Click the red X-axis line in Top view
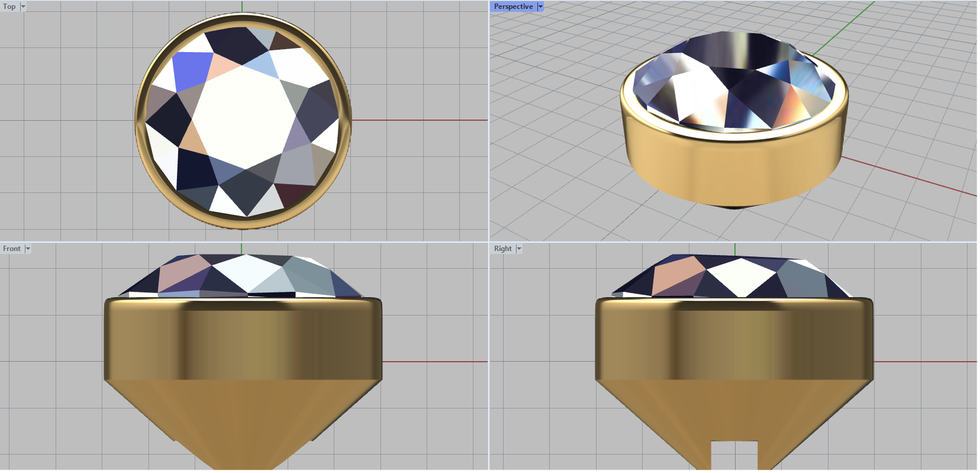Screen dimensions: 980x473 click(x=423, y=120)
